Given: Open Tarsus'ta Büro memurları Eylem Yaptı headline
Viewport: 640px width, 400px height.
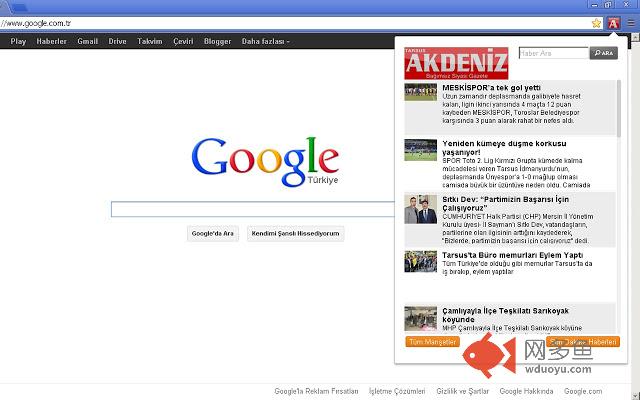Looking at the screenshot, I should point(513,255).
